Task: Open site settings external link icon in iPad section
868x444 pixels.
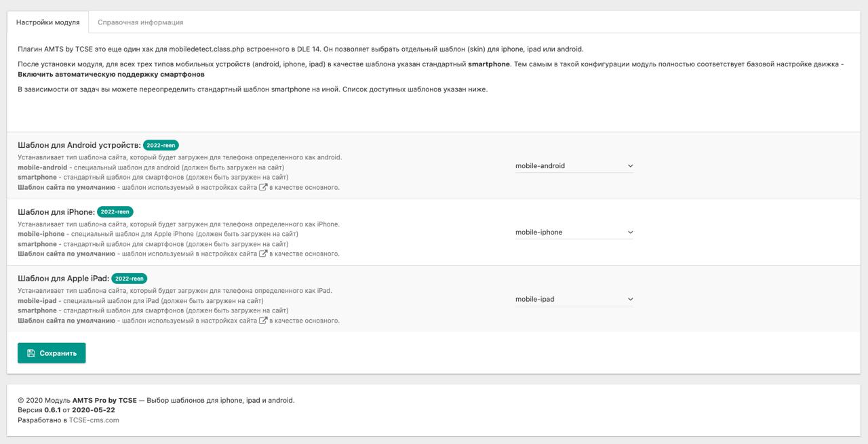Action: tap(263, 321)
